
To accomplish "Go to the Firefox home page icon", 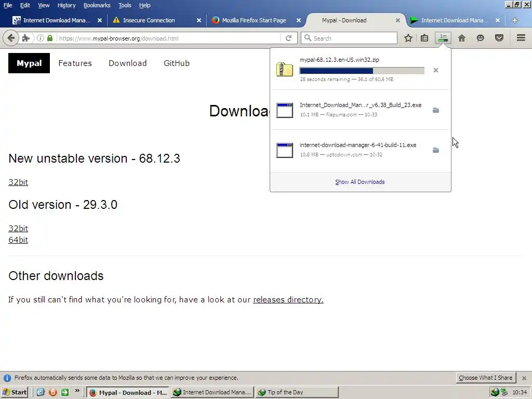I will [x=462, y=38].
